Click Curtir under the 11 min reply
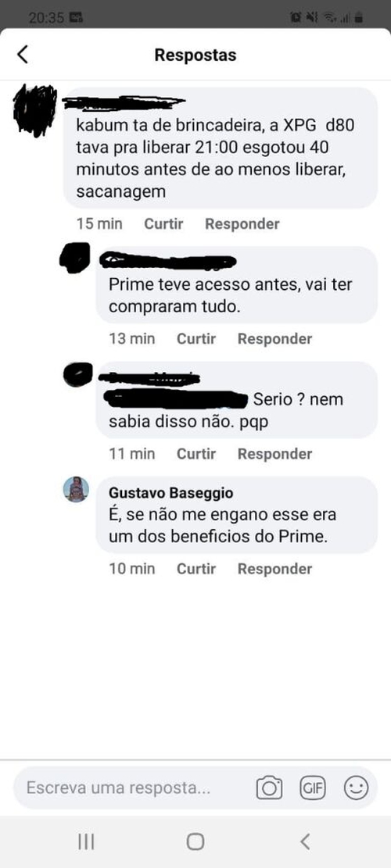 point(196,454)
